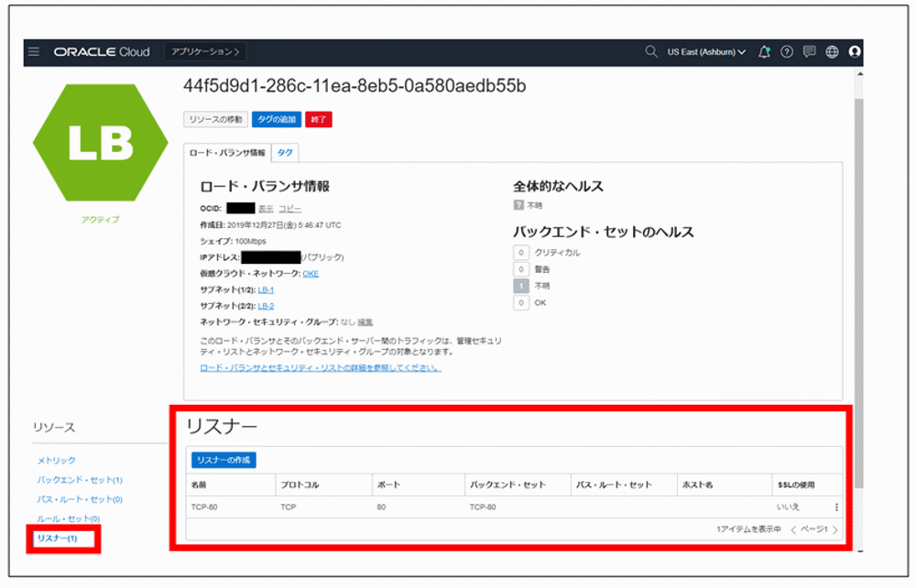Screen dimensions: 916x588
Task: Open the notifications bell icon
Action: (x=764, y=51)
